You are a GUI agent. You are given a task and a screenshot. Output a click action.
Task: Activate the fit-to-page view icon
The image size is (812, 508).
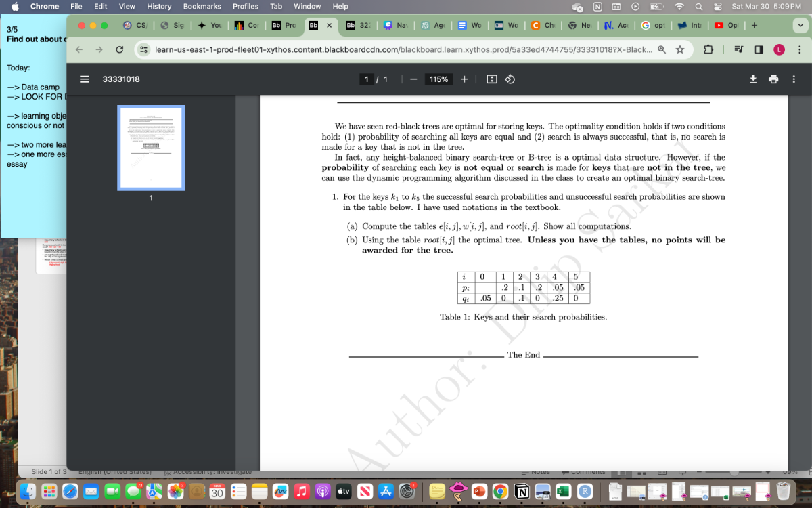coord(493,79)
